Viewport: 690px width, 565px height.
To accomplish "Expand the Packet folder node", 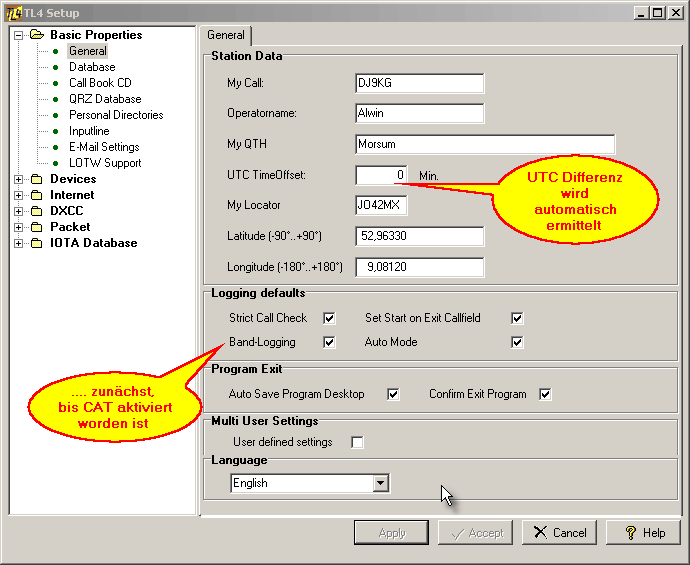I will (x=18, y=227).
